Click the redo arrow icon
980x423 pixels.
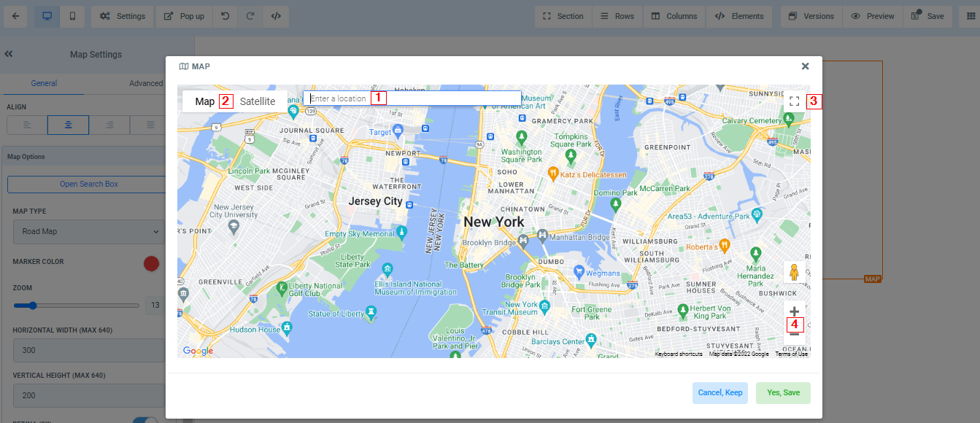[250, 16]
